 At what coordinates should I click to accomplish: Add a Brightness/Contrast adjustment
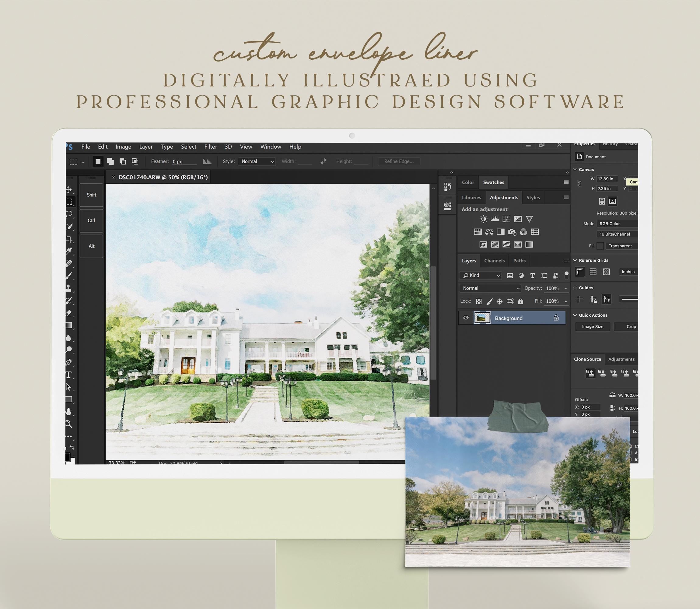point(483,219)
